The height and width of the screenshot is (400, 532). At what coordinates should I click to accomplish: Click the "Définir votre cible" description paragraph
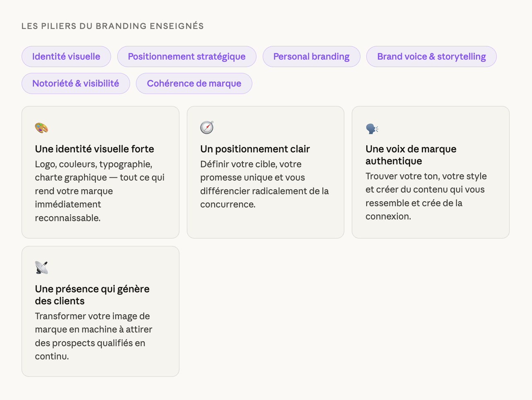point(264,184)
